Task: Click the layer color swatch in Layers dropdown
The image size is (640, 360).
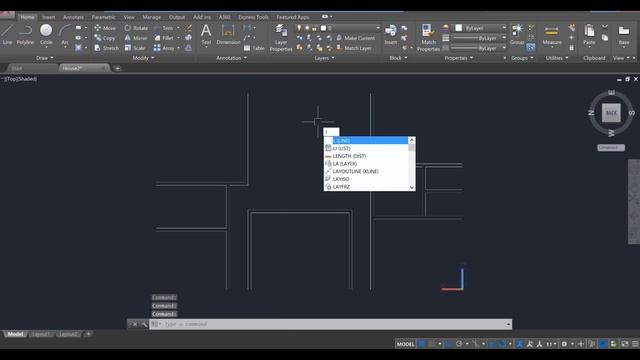Action: pyautogui.click(x=323, y=28)
